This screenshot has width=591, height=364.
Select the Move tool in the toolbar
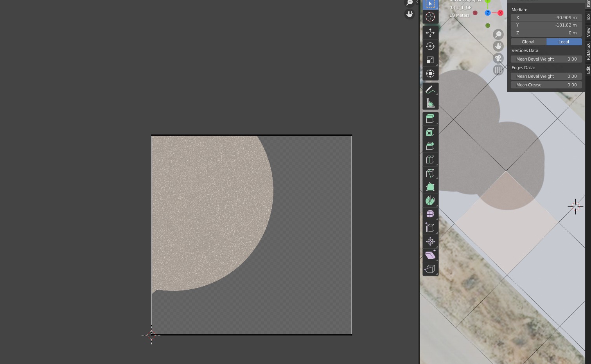pyautogui.click(x=430, y=33)
